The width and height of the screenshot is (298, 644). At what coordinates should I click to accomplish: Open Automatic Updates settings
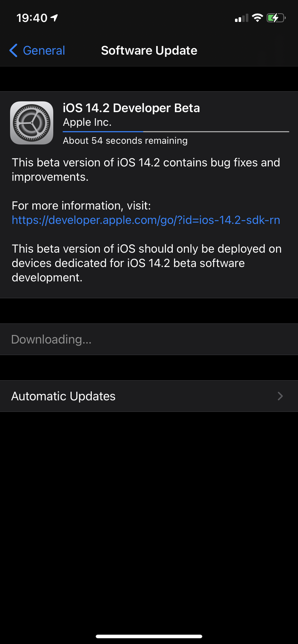(x=149, y=396)
